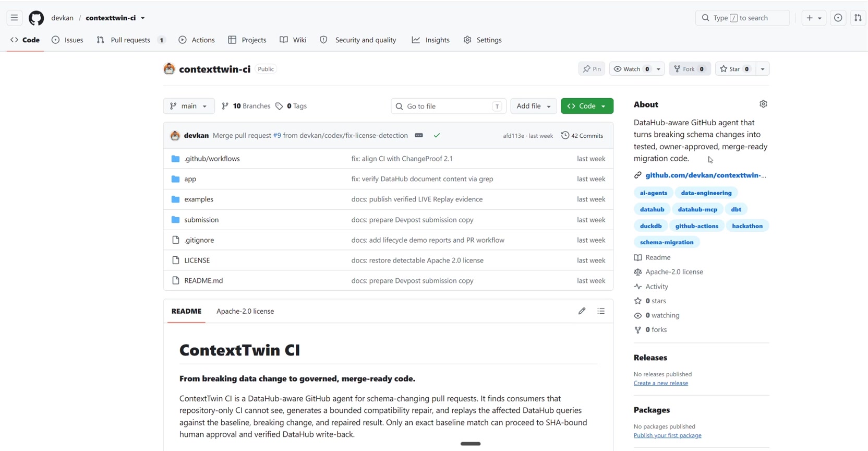Open pull request #9 link
868x451 pixels.
(x=277, y=135)
